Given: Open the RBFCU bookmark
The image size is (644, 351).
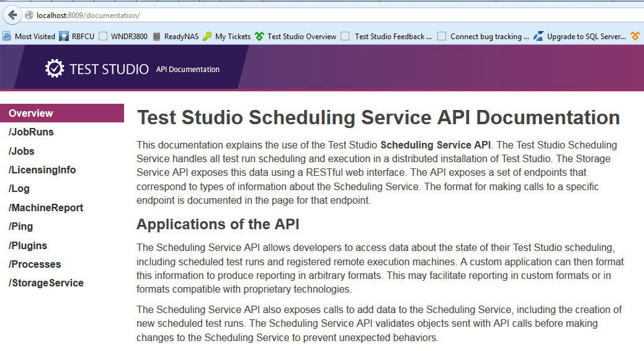Looking at the screenshot, I should tap(77, 36).
